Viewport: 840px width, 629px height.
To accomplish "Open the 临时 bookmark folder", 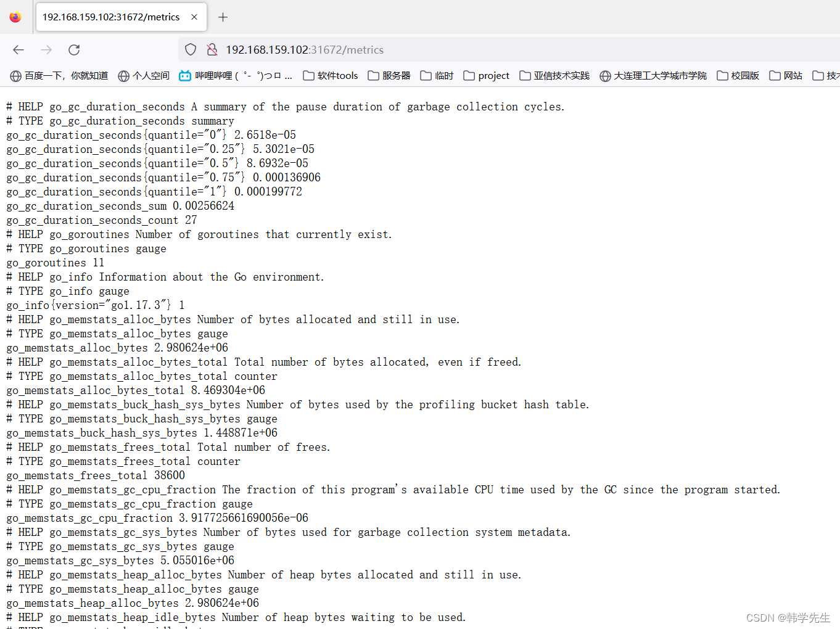I will (437, 76).
